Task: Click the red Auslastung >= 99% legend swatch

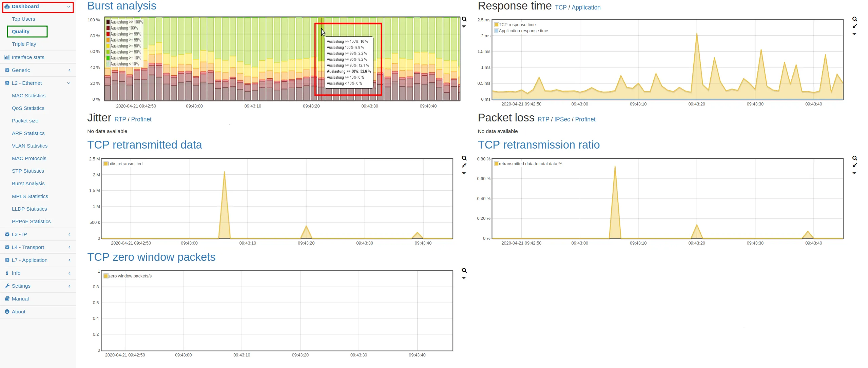Action: coord(108,34)
